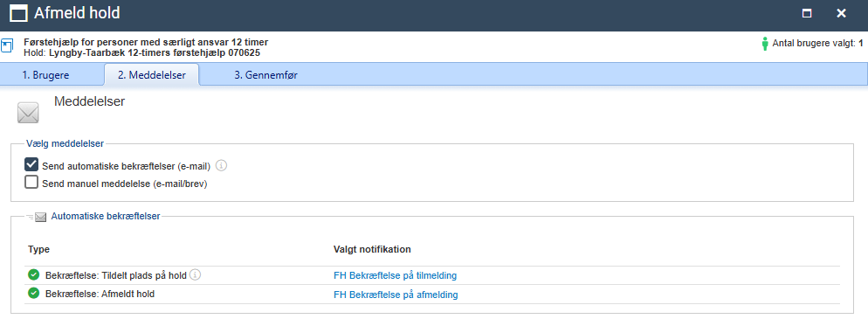Click the envelope icon next to Meddelelser heading
This screenshot has width=868, height=319.
point(28,113)
